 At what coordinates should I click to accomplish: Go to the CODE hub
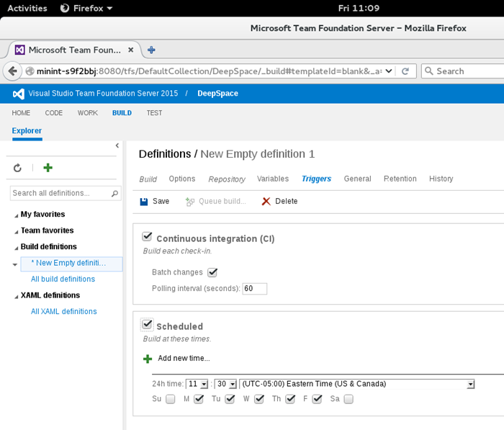pyautogui.click(x=54, y=113)
